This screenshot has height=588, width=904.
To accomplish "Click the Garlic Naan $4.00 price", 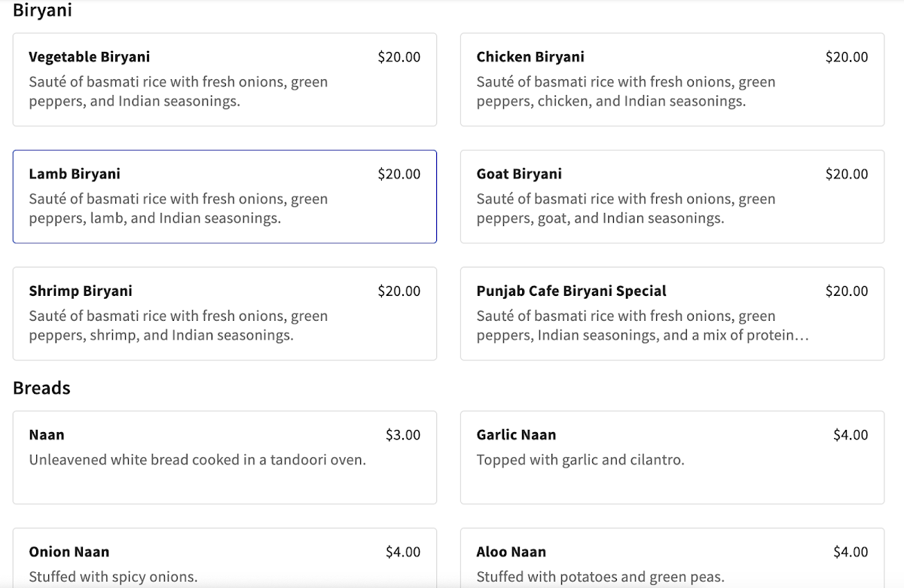I will (851, 435).
